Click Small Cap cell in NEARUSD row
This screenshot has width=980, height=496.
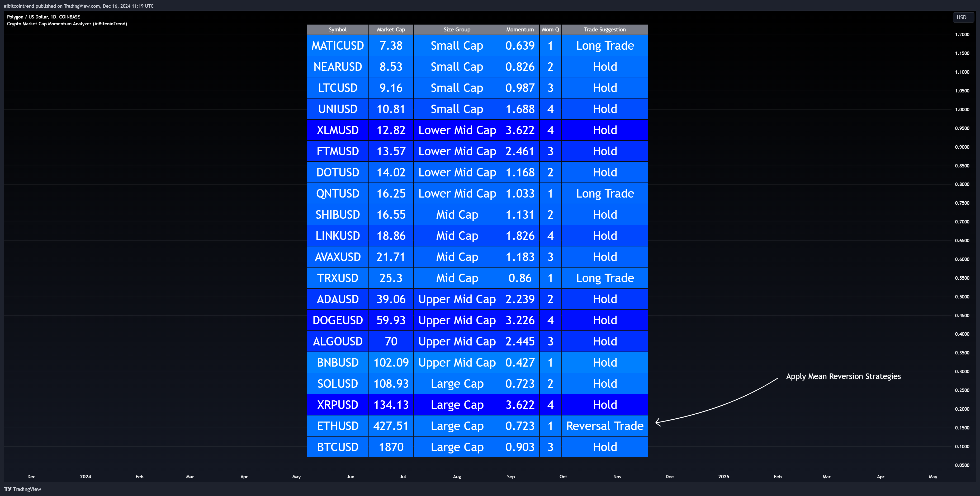pyautogui.click(x=457, y=67)
